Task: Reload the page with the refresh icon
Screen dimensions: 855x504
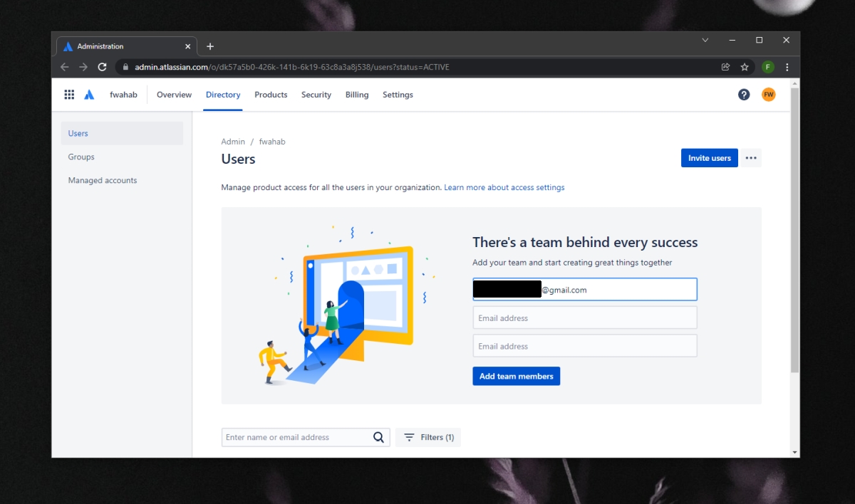Action: [x=102, y=67]
